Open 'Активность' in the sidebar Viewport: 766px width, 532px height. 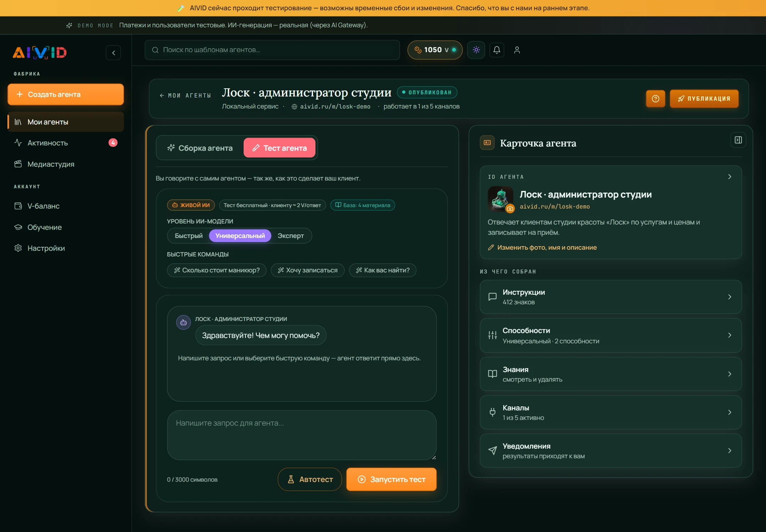coord(66,143)
